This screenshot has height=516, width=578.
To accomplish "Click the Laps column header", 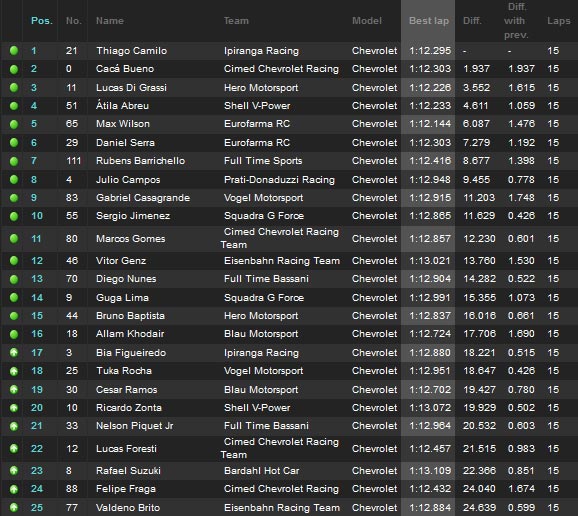I will pos(559,21).
